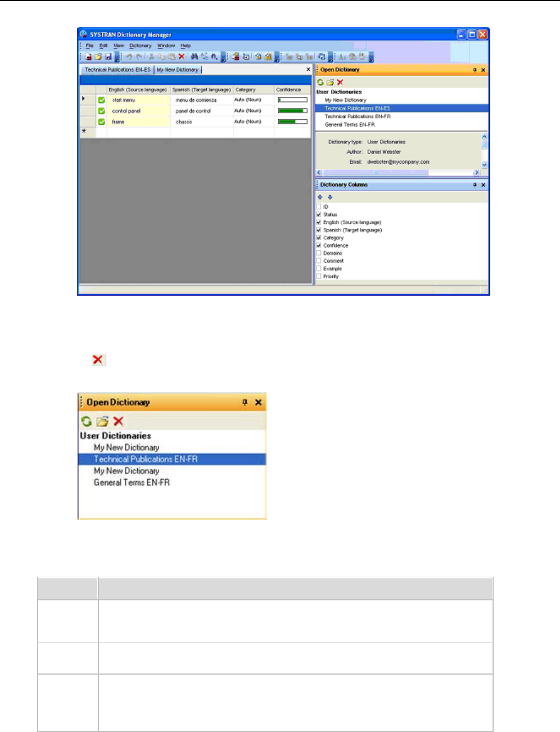Screen dimensions: 560x732
Task: Pin the Open Dictionary panel in SYSTRAN window
Action: coord(475,70)
